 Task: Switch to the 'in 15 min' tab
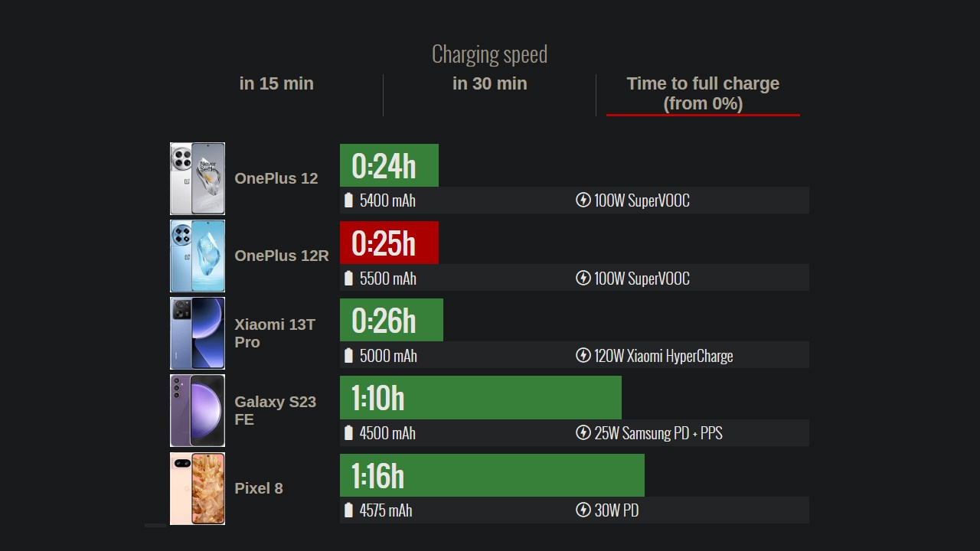pos(276,84)
